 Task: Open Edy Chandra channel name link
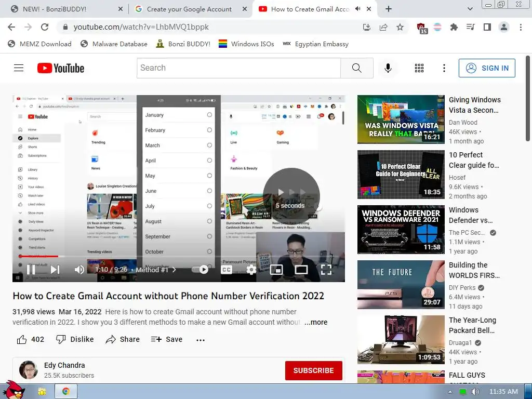click(x=64, y=365)
